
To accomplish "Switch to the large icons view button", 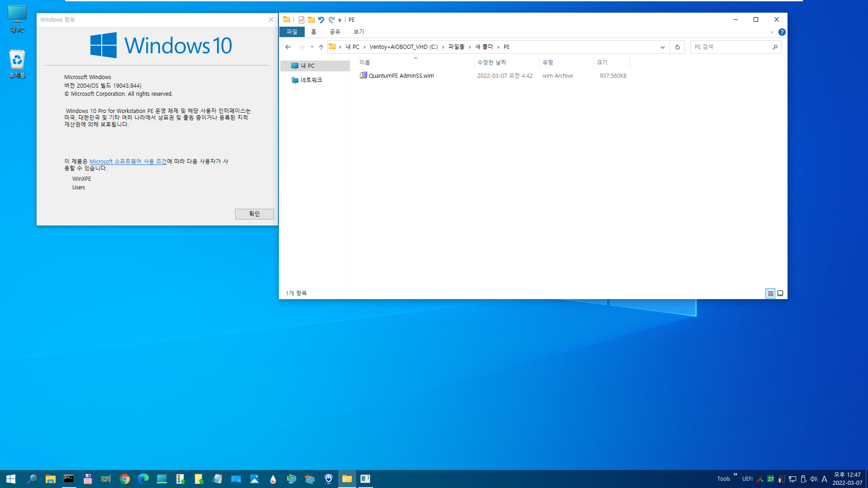I will tap(780, 294).
